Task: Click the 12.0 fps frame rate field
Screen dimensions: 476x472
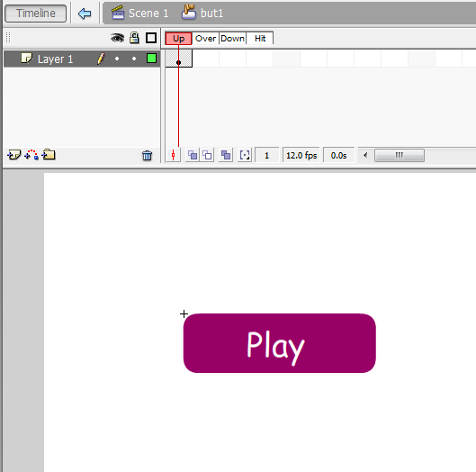Action: 301,156
